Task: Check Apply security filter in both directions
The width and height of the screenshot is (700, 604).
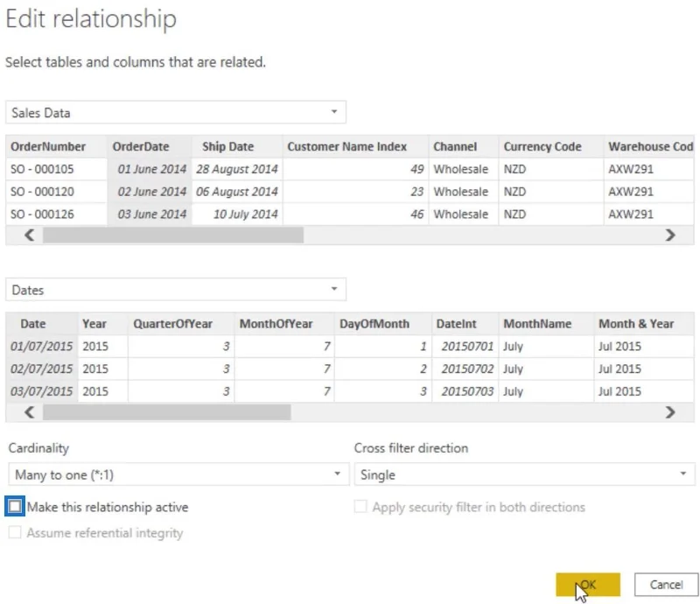Action: tap(360, 507)
